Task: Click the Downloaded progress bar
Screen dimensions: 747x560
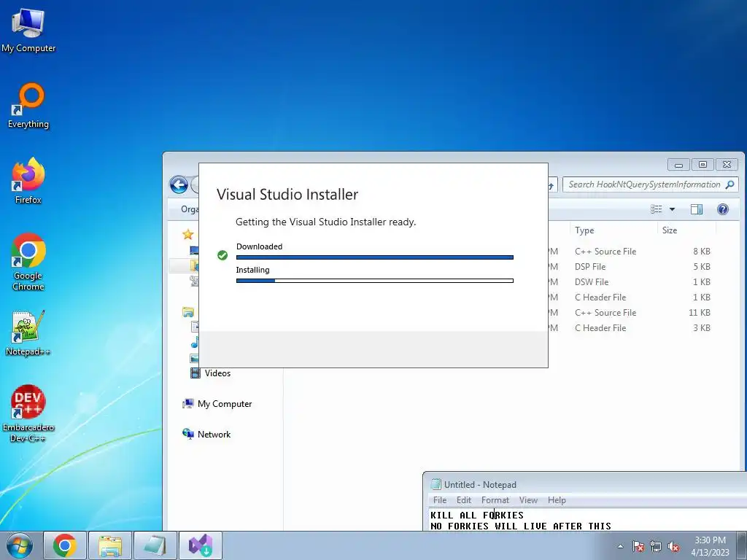Action: tap(374, 257)
